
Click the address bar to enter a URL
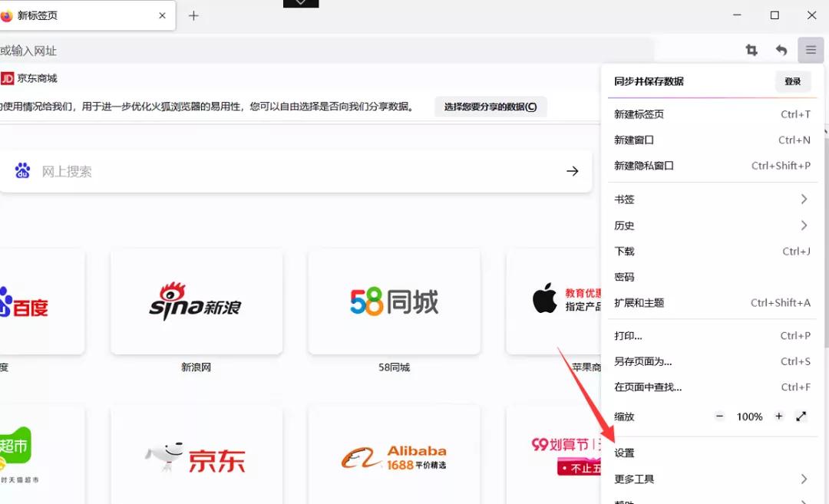click(x=307, y=50)
